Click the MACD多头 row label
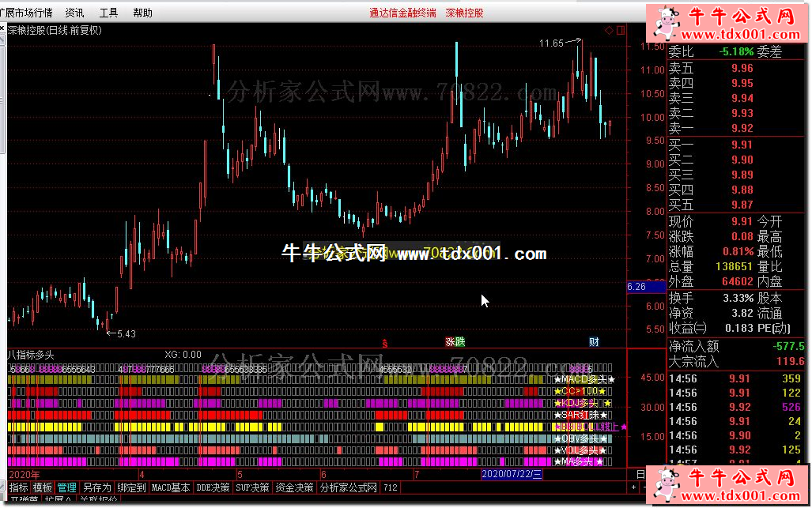812x508 pixels. pyautogui.click(x=584, y=380)
